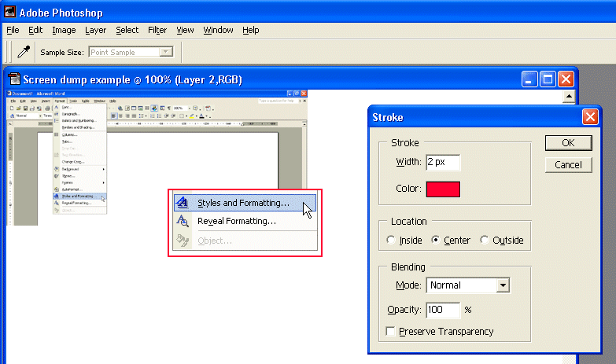Open the File menu
The image size is (616, 364).
13,30
